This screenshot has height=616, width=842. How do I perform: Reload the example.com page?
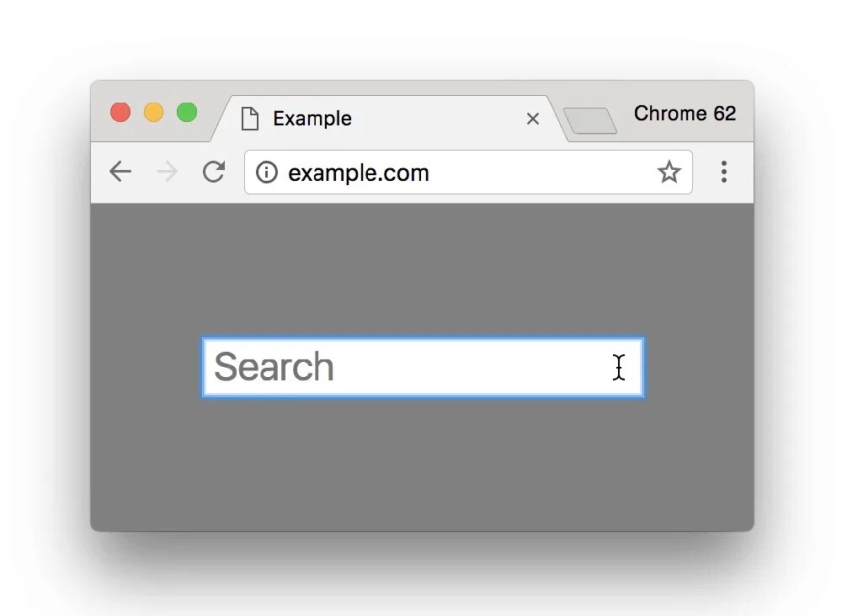click(x=214, y=172)
